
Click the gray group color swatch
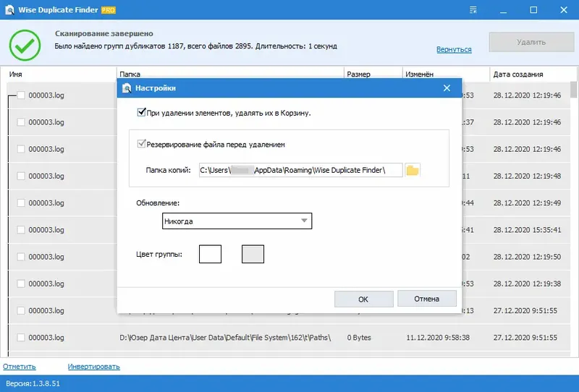point(253,254)
